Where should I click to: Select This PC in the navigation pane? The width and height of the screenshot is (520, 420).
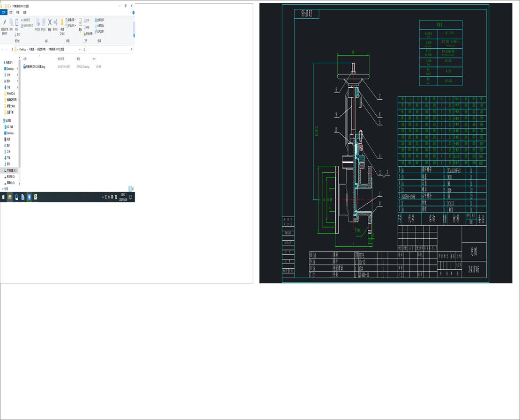[x=7, y=121]
